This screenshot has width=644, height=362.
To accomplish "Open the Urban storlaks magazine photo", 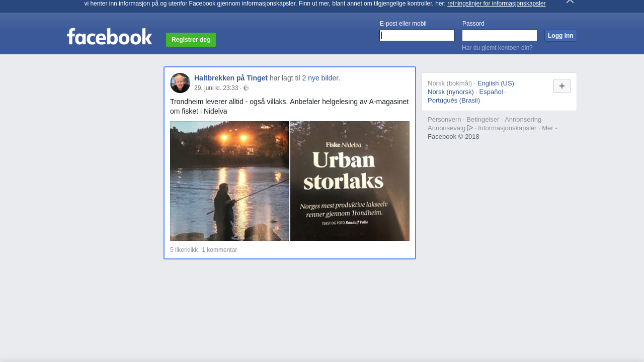I will click(350, 181).
